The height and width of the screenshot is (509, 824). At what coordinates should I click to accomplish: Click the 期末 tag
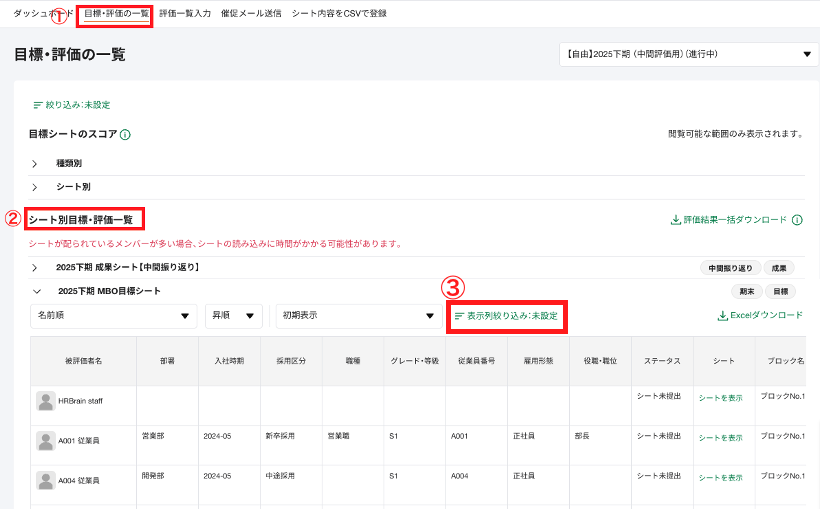coord(747,291)
